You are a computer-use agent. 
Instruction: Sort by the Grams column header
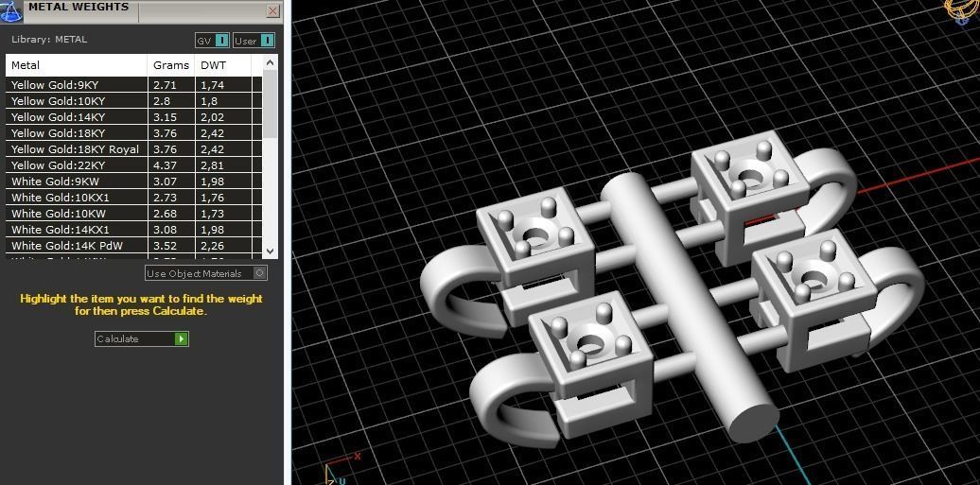point(171,65)
